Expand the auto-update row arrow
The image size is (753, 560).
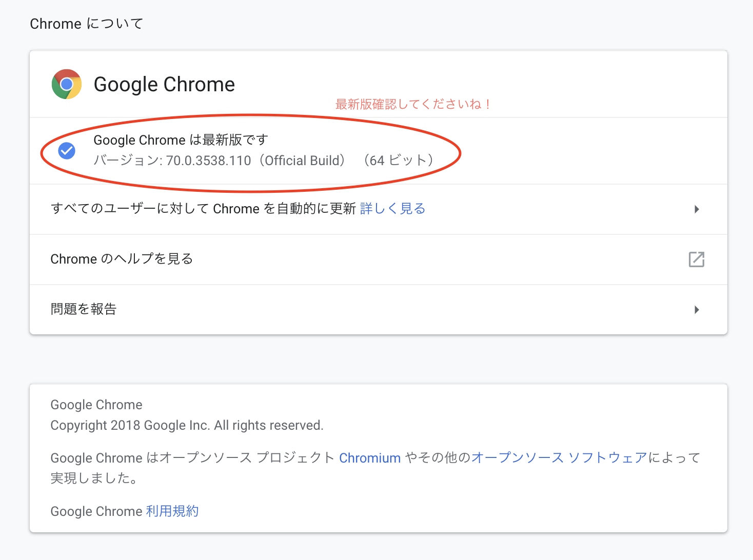[696, 209]
